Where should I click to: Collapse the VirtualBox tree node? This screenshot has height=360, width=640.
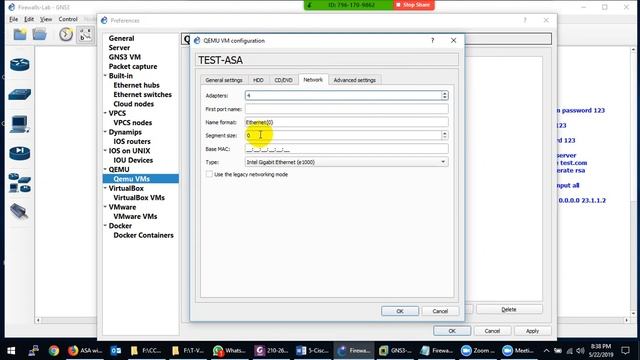tap(105, 188)
